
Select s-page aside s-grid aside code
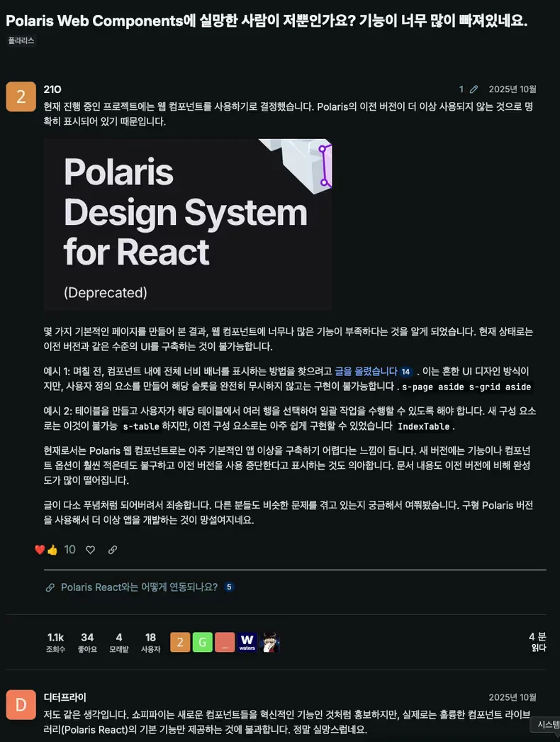coord(466,387)
